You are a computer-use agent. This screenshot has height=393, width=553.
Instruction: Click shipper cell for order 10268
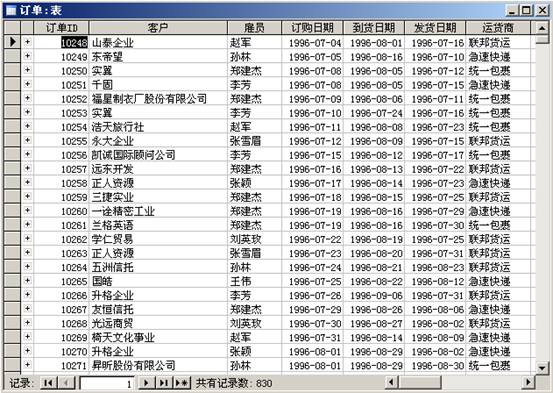pyautogui.click(x=498, y=323)
